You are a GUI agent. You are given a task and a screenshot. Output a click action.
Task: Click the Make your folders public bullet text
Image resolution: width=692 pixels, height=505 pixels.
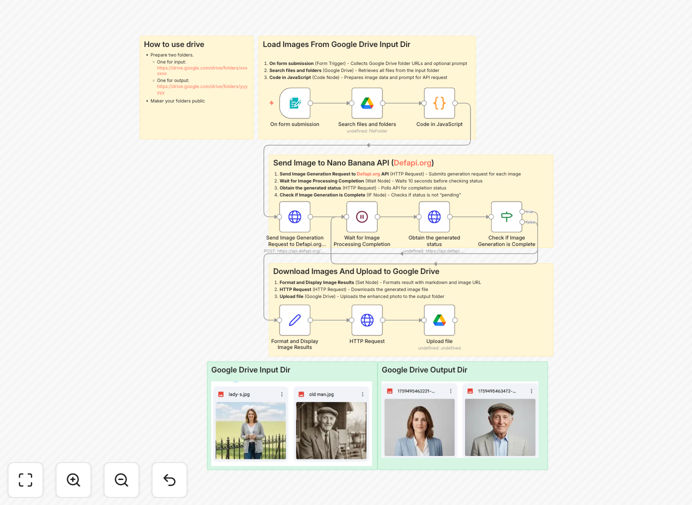point(177,101)
